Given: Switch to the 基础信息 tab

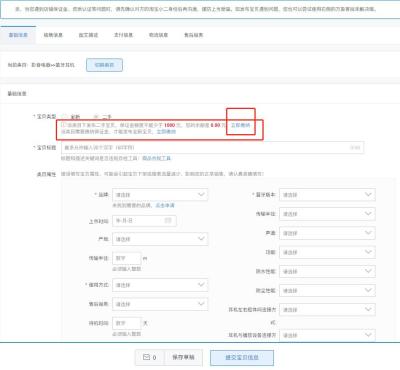Looking at the screenshot, I should tap(18, 35).
